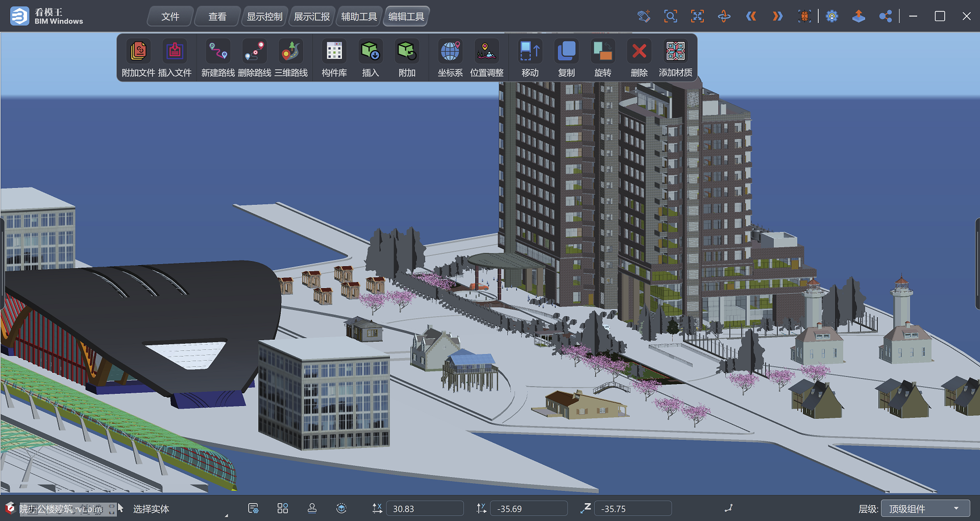Click the 旋转 (rotate) tool icon

pyautogui.click(x=603, y=52)
